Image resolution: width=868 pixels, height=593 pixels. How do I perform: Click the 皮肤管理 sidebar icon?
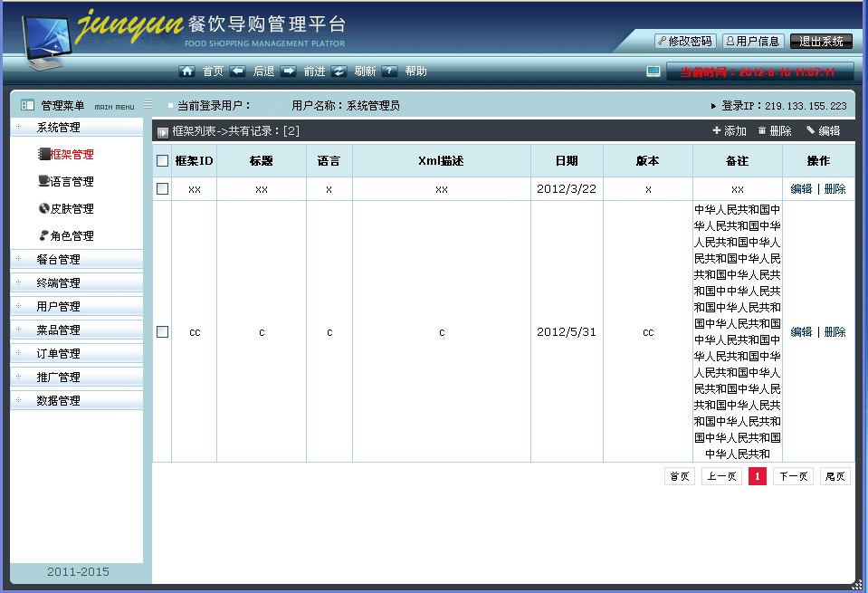pyautogui.click(x=43, y=208)
